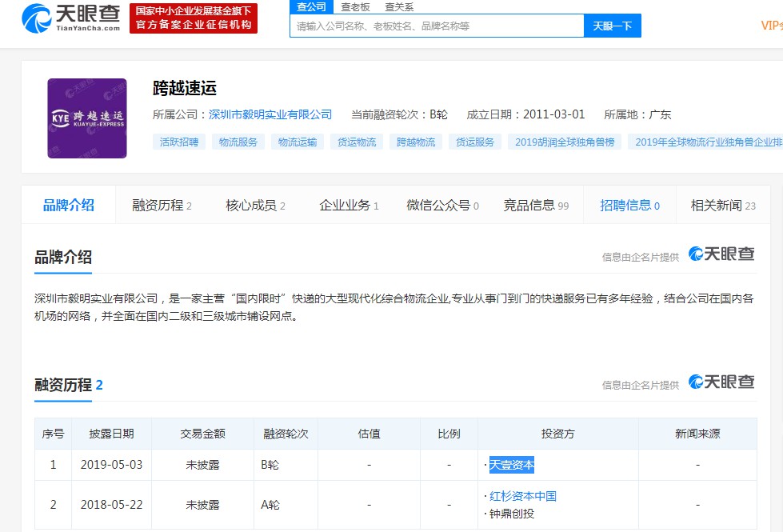Switch to the 融资历程 tab
Screen dimensions: 783x532
tap(162, 206)
